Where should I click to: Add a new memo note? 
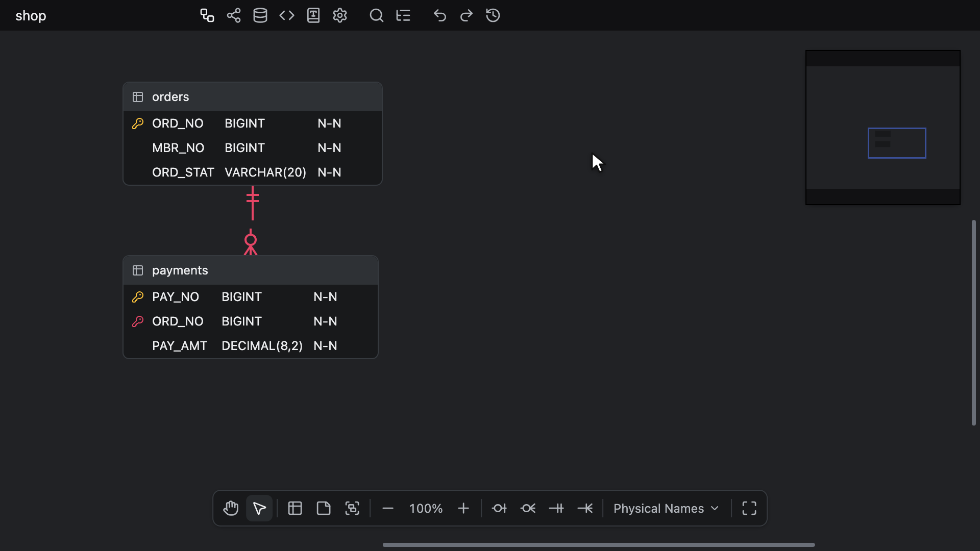pos(324,508)
